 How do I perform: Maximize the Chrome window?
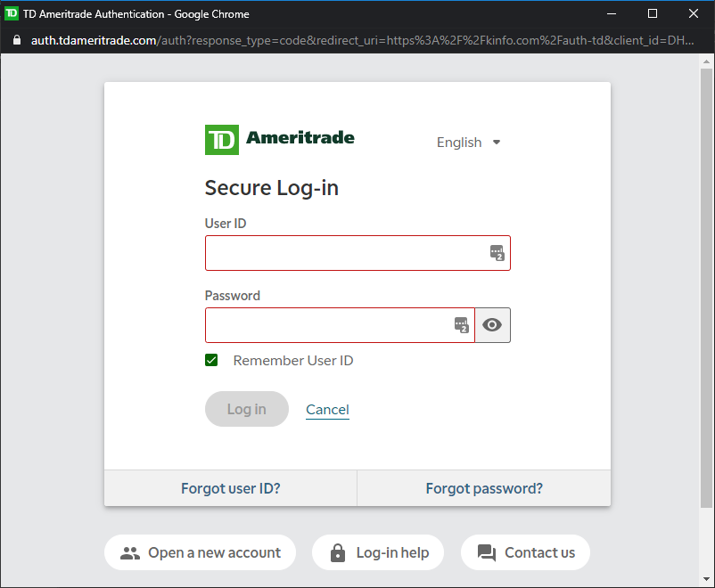pyautogui.click(x=653, y=13)
